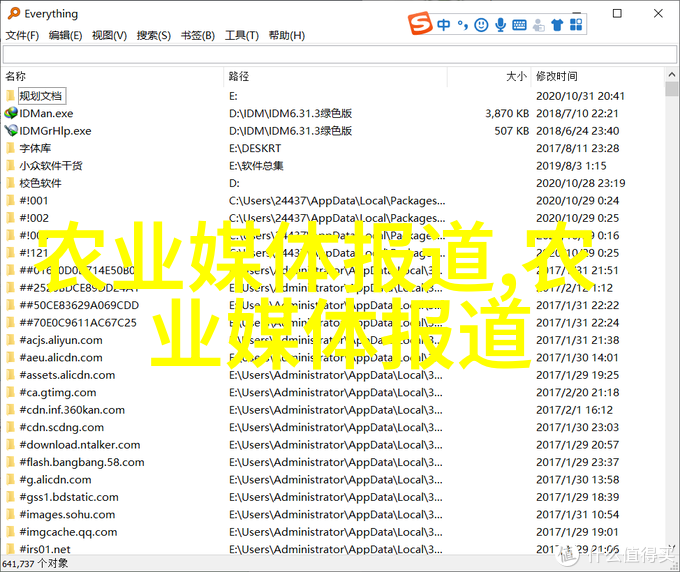Click the E:\软件总集 path cell

[x=256, y=166]
